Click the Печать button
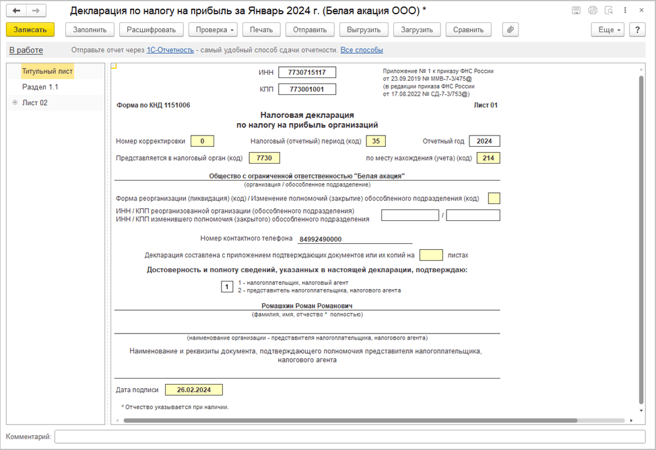Image resolution: width=656 pixels, height=450 pixels. 261,30
